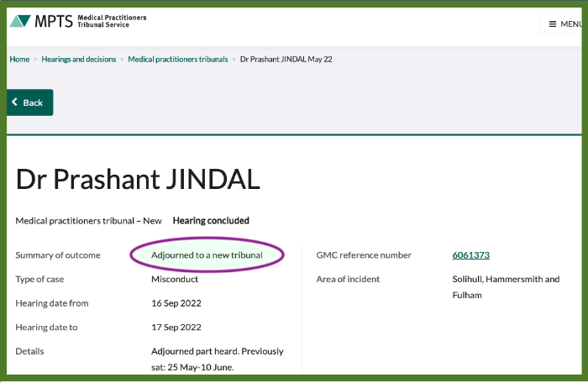Open GMC reference number 6061373 link

coord(470,255)
